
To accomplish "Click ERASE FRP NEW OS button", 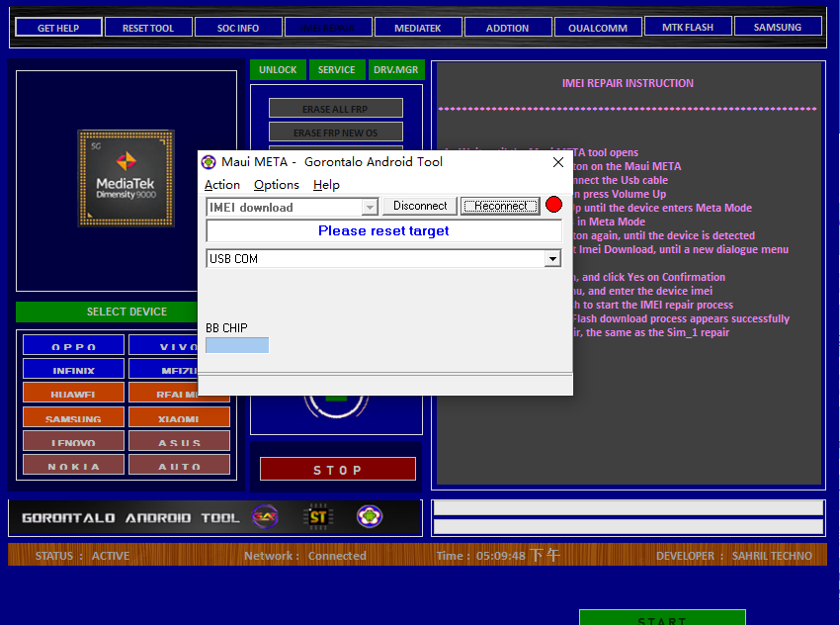I will tap(335, 132).
